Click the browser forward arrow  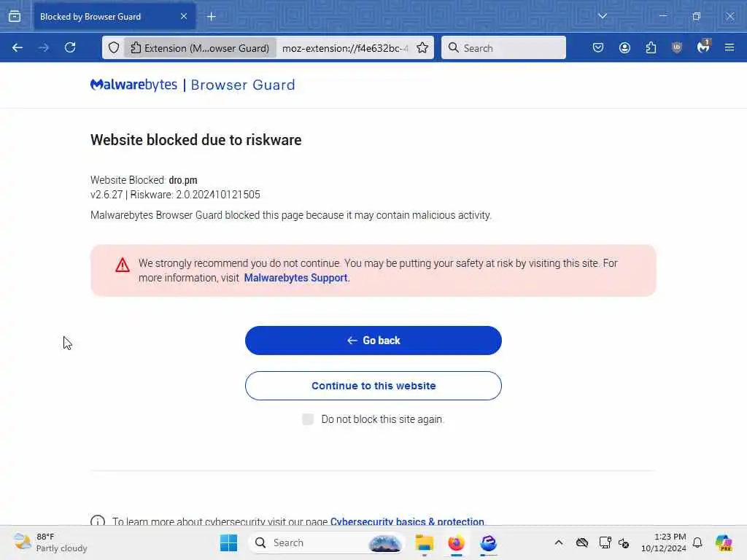click(44, 47)
